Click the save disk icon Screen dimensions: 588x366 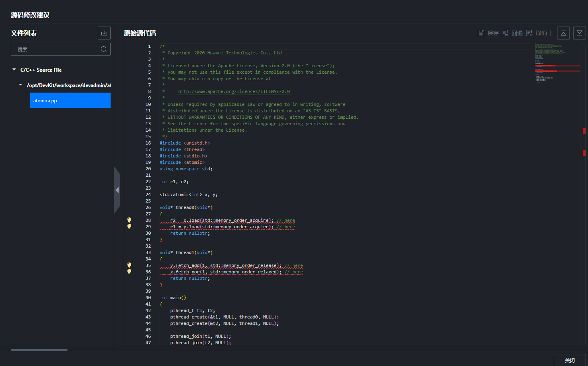pos(481,33)
